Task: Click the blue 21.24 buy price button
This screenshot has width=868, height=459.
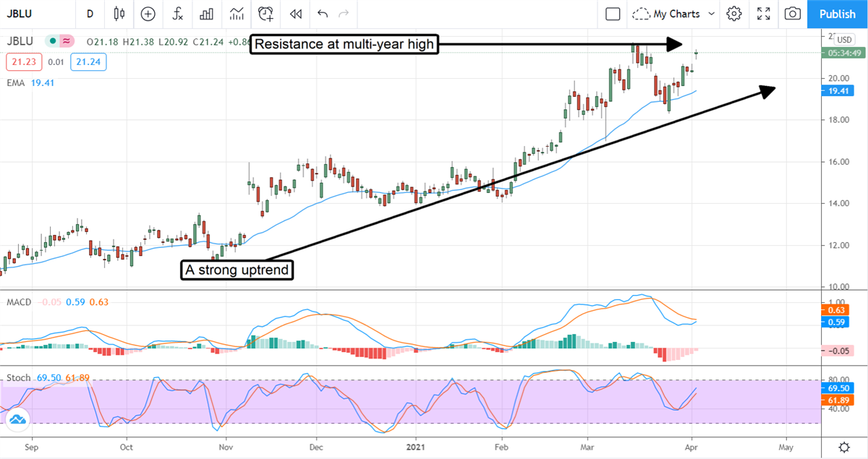Action: click(89, 62)
